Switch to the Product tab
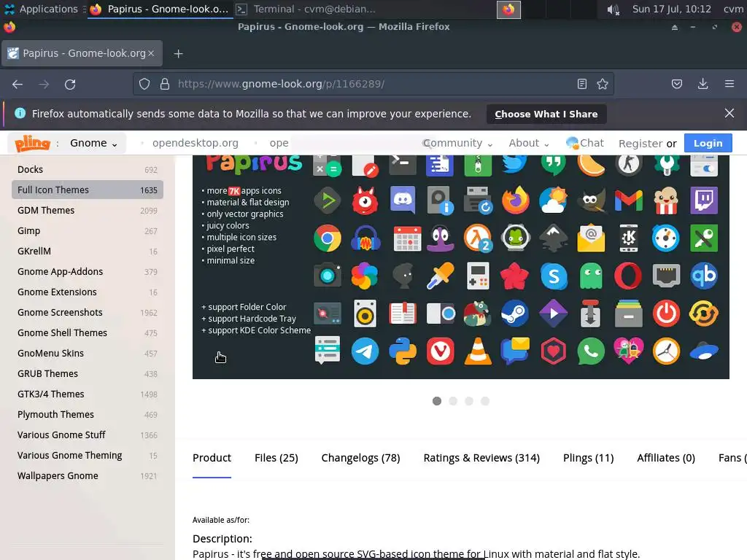This screenshot has height=560, width=747. [x=212, y=458]
